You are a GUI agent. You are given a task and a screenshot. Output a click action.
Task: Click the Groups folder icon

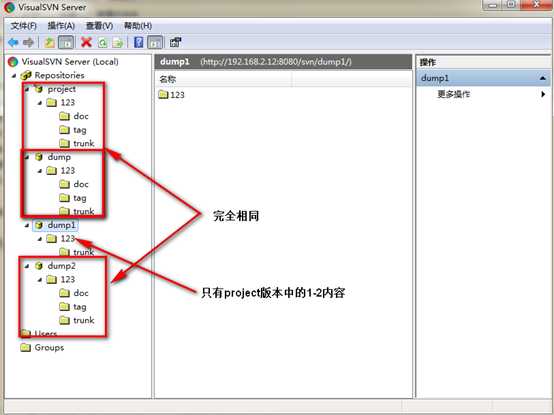[25, 348]
